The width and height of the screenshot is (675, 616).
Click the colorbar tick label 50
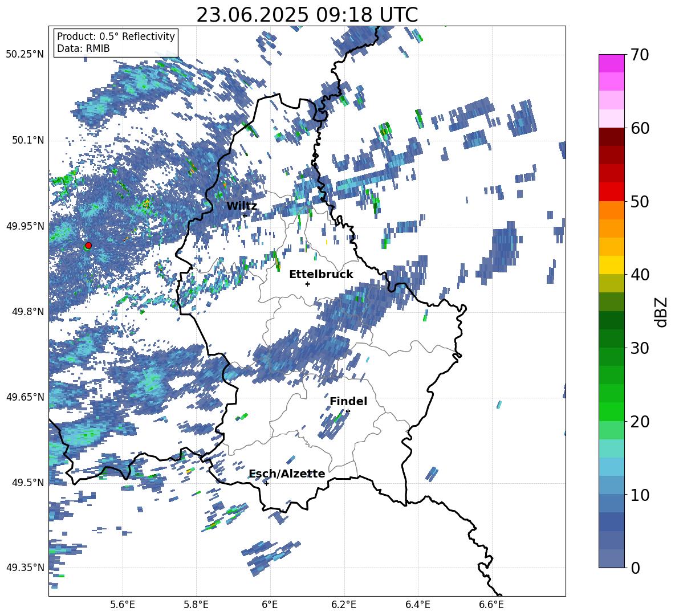coord(640,201)
